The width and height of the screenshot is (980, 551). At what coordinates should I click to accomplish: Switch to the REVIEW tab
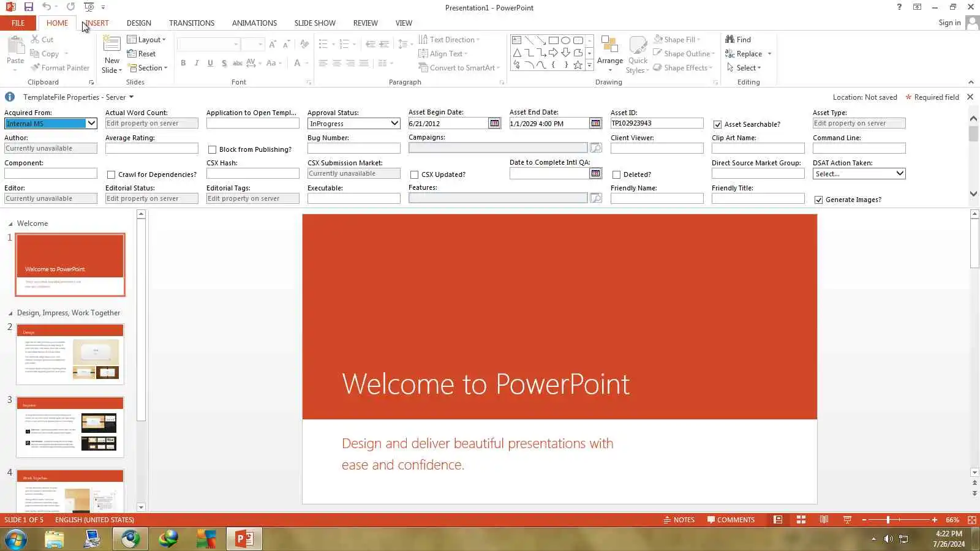tap(365, 23)
